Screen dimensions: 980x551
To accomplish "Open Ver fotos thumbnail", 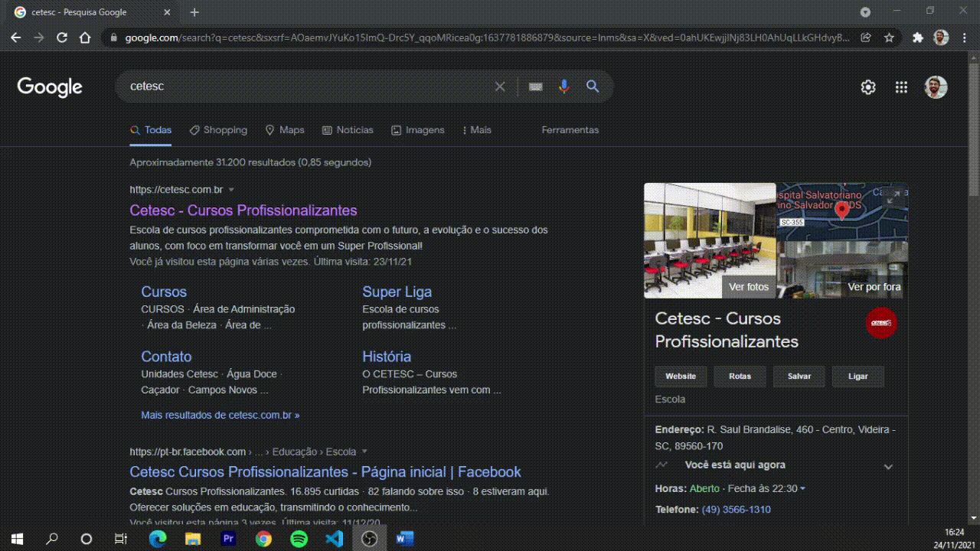I will [x=710, y=240].
